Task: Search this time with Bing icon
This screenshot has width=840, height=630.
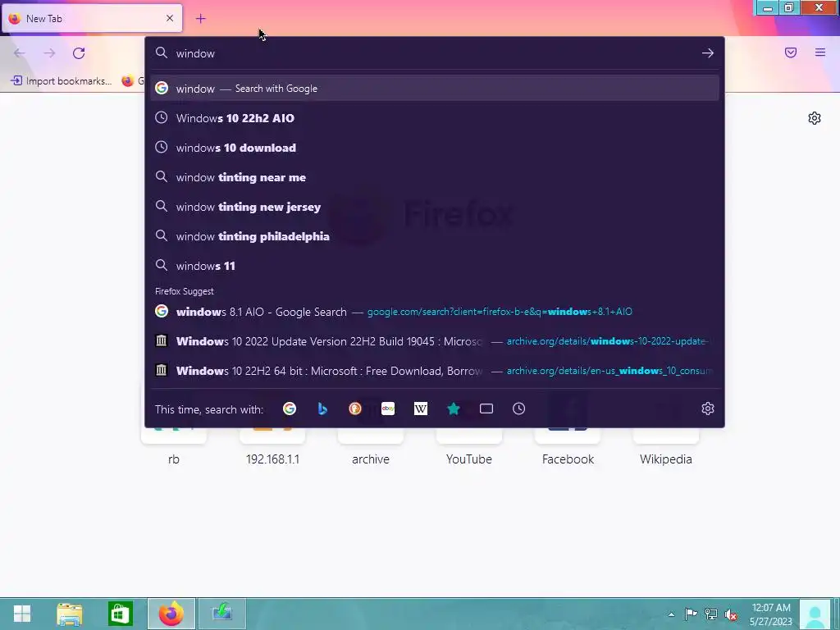Action: pos(322,409)
